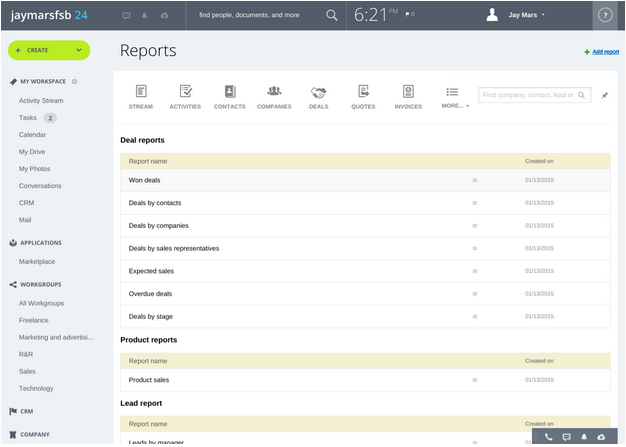Open the Stream CRM section icon
The image size is (626, 447).
coord(141,91)
